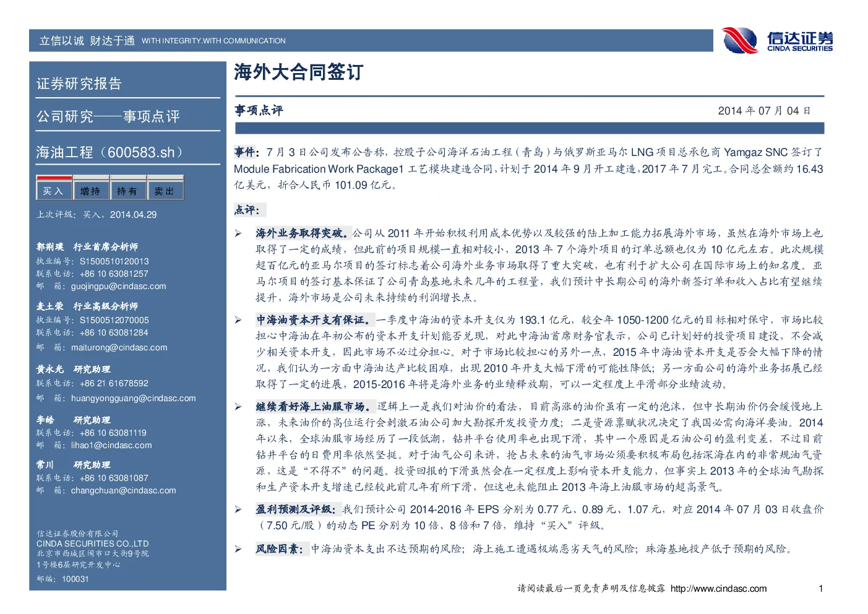Click email huangyongguang@cindasc.com
This screenshot has height=614, width=868.
tap(133, 399)
